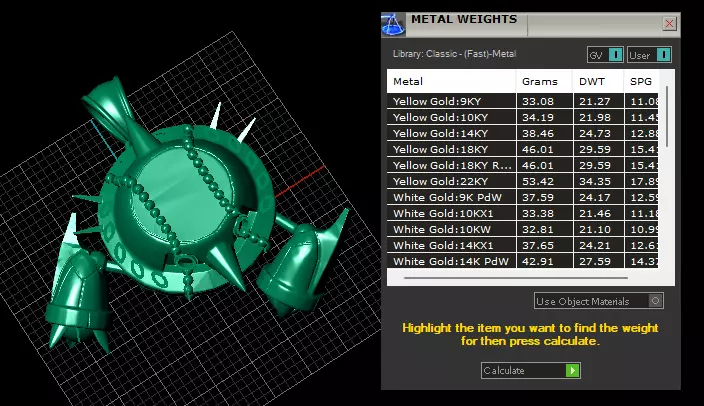Click the 27.59 DWT value
This screenshot has height=406, width=704.
click(595, 261)
